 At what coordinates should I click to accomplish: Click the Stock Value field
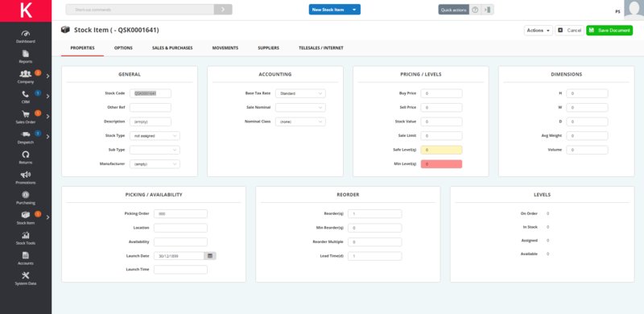point(441,122)
